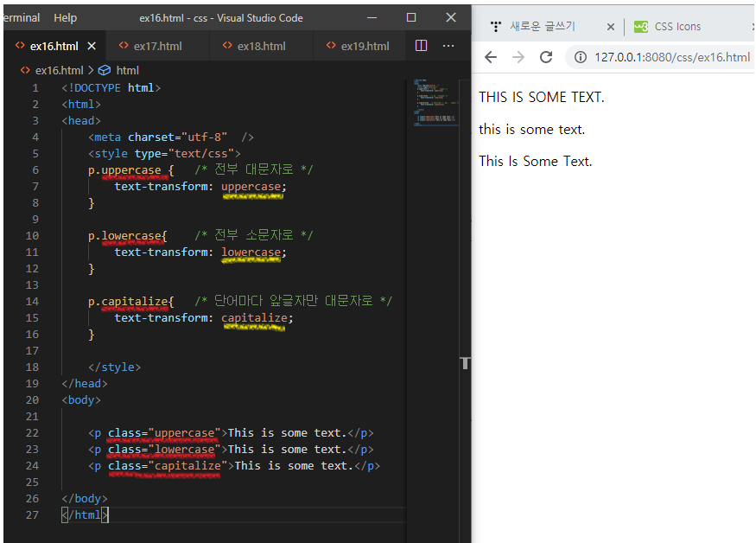Click line number 14 in the gutter

(32, 302)
